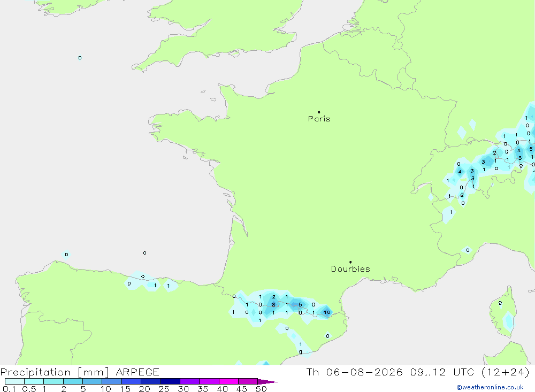535x392 pixels.
Task: Click the '8' precipitation value over the Pyrenees
Action: point(273,305)
